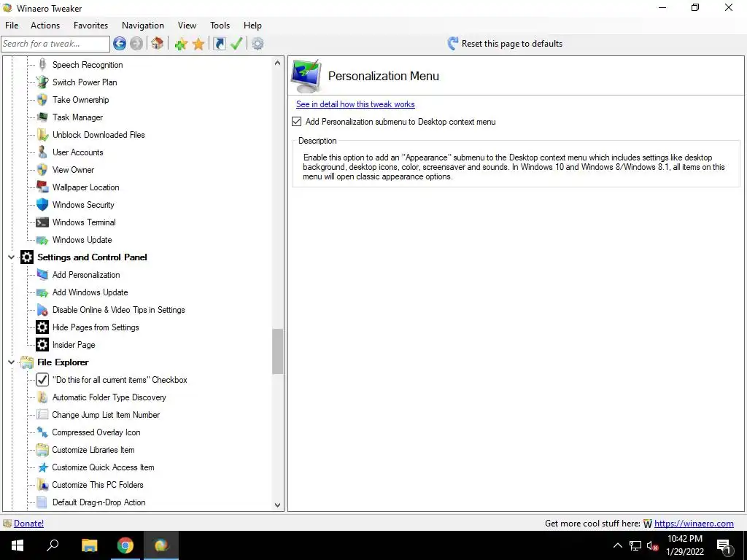Select Automatic Folder Type Discovery item
The image size is (747, 560).
(x=109, y=397)
